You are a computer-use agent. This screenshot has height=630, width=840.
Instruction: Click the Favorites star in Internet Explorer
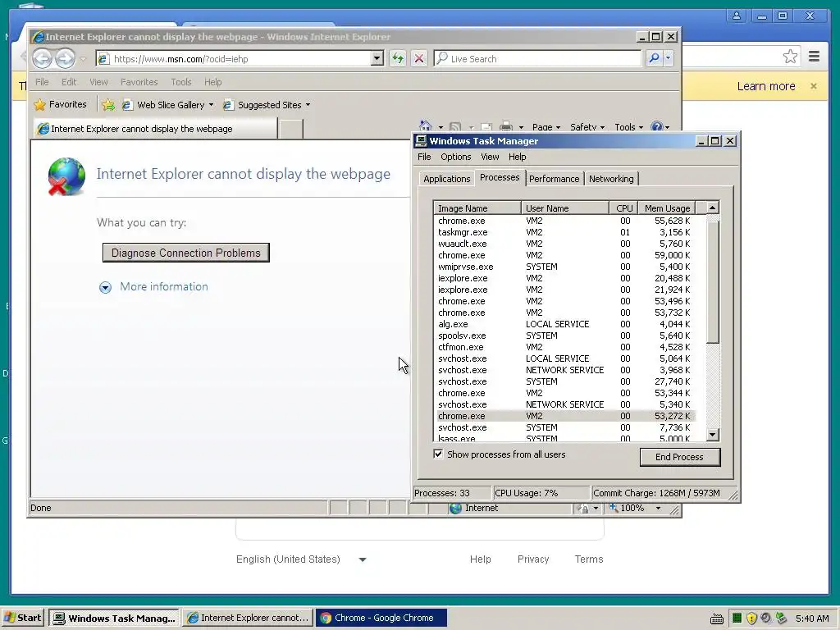click(x=40, y=104)
